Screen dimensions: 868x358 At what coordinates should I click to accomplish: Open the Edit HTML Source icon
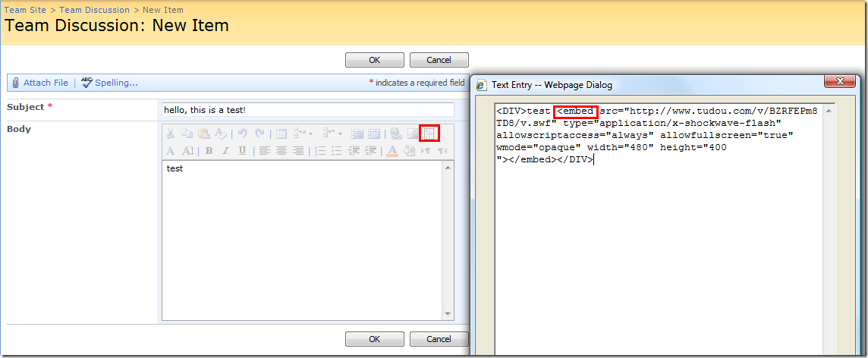pos(429,133)
